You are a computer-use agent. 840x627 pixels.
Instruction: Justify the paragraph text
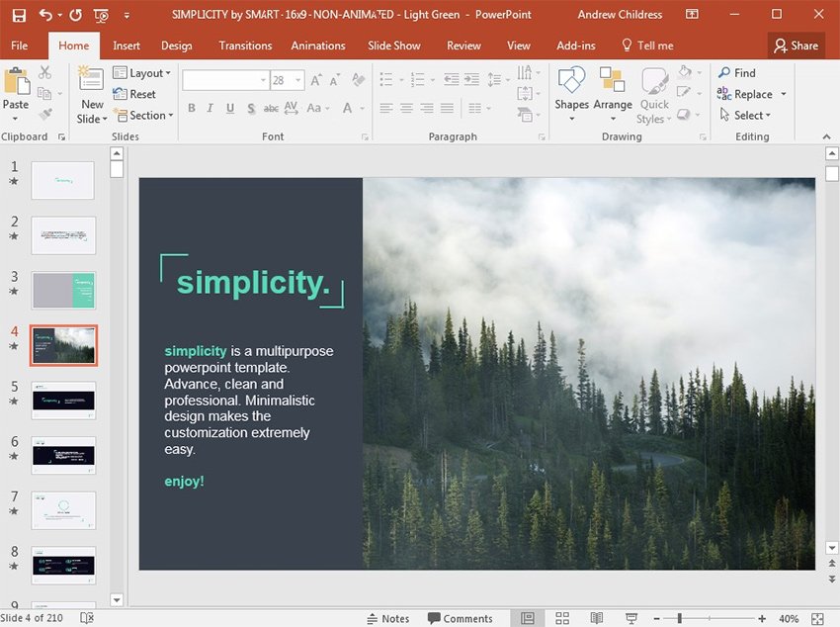448,108
